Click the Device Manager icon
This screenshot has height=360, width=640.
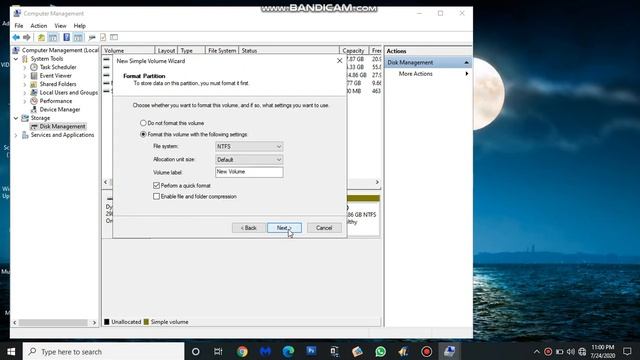(34, 109)
